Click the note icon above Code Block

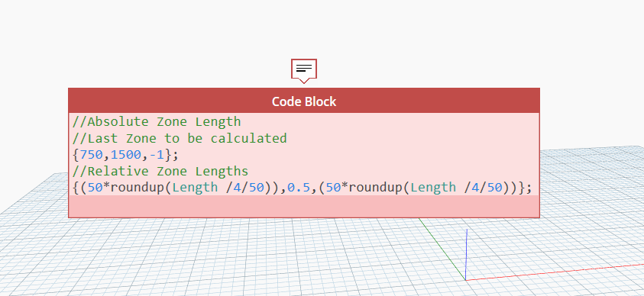[x=304, y=69]
